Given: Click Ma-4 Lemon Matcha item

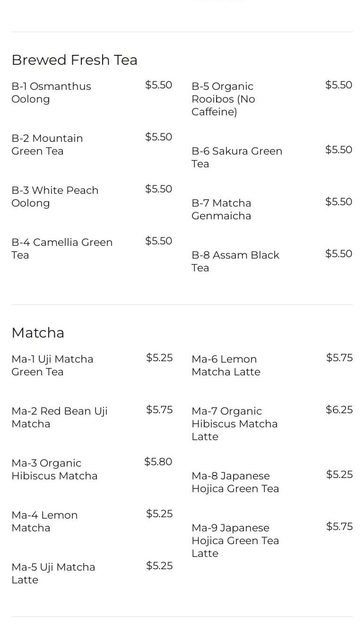Looking at the screenshot, I should pos(44,521).
